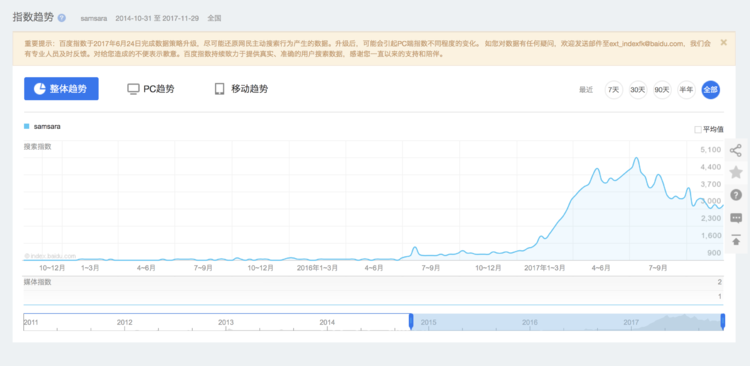The image size is (750, 366).
Task: Click the right handle of timeline range slider
Action: pyautogui.click(x=723, y=322)
